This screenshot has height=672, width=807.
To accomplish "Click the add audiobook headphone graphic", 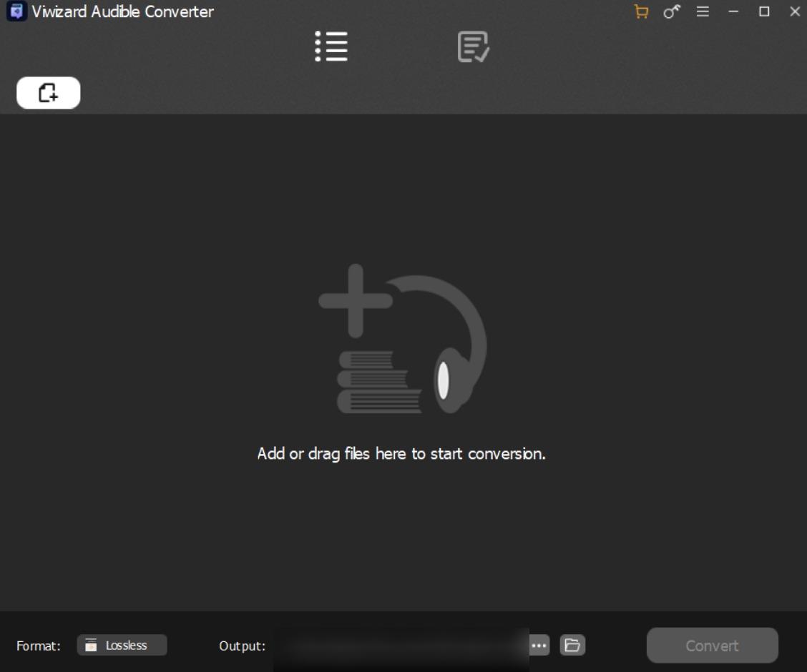I will [403, 339].
